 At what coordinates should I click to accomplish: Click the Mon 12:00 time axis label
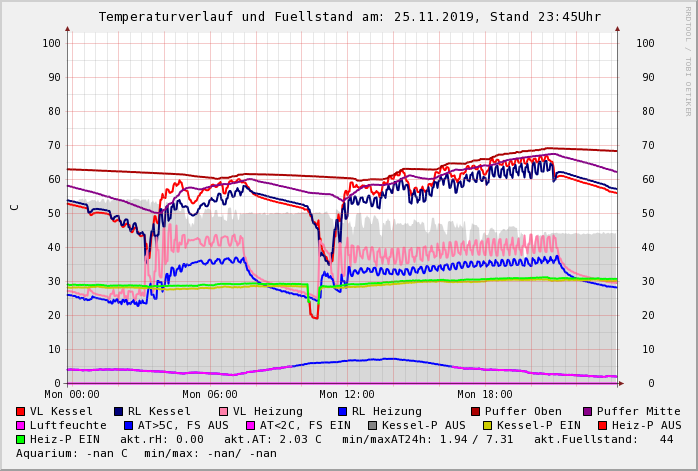point(346,395)
